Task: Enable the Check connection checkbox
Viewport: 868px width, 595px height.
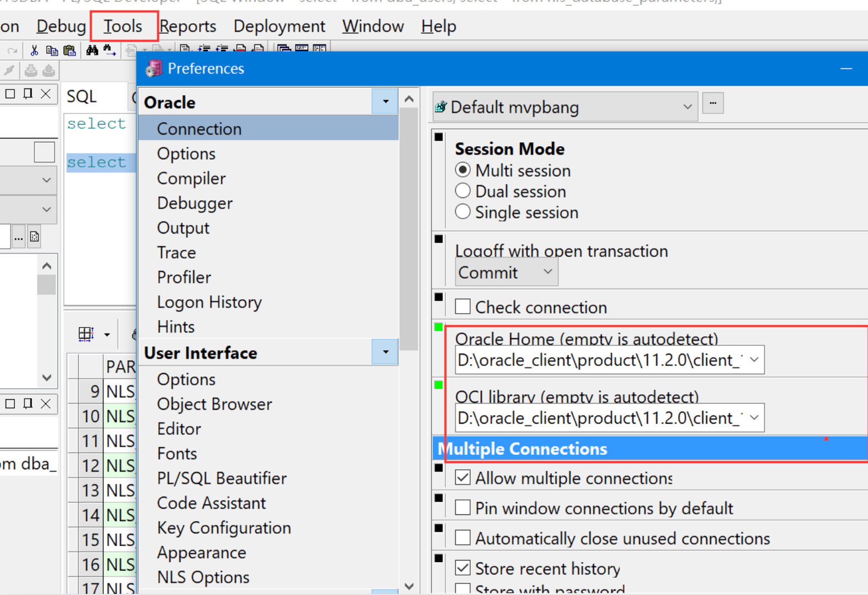Action: coord(463,306)
